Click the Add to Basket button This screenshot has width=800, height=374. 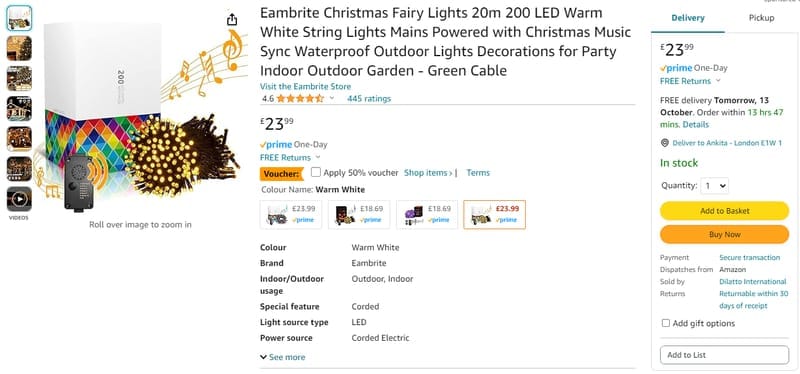tap(724, 211)
